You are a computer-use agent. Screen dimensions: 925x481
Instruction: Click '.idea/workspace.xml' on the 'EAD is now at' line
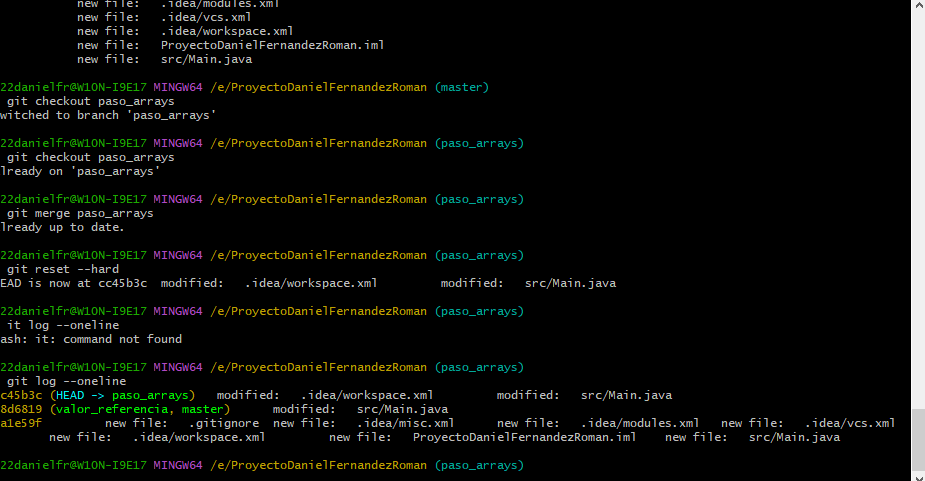[311, 283]
